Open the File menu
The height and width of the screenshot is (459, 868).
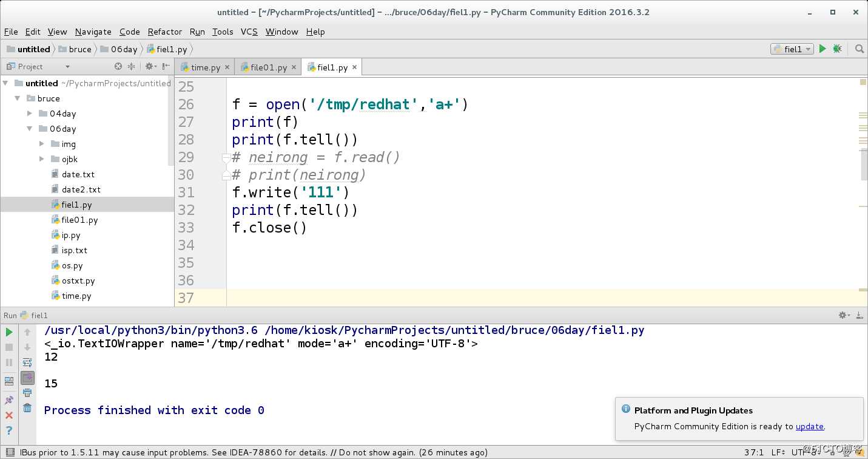11,32
